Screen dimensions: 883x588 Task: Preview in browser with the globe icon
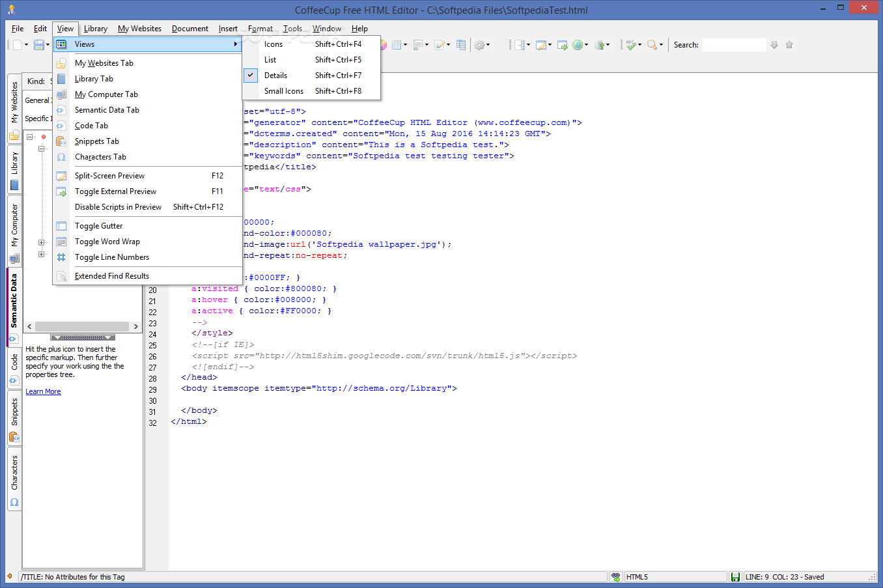click(577, 45)
